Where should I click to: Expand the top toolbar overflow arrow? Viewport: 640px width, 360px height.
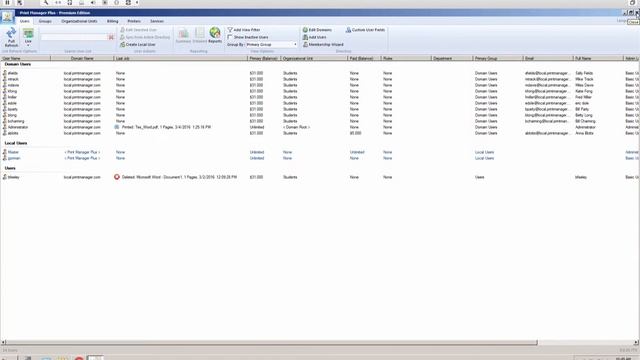[x=137, y=2]
